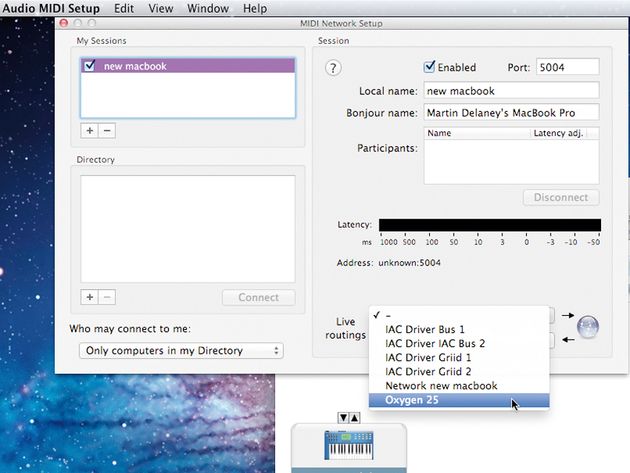Select the new macbook session row
The image size is (630, 473).
click(188, 66)
